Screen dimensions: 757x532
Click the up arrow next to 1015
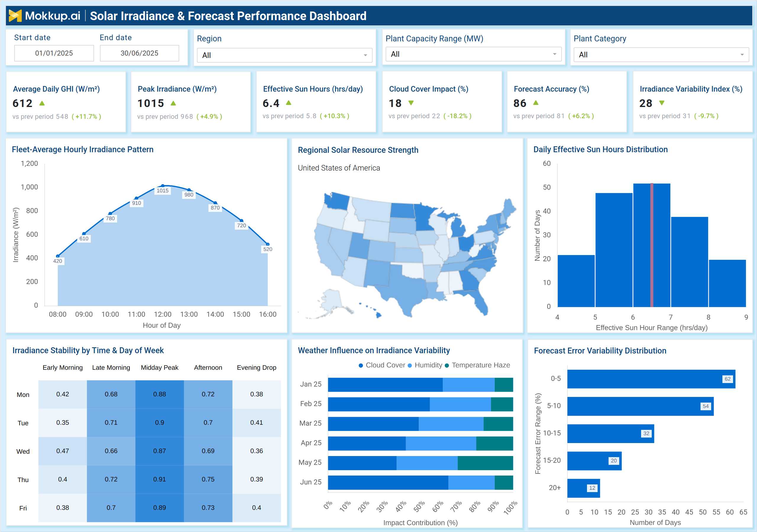173,103
